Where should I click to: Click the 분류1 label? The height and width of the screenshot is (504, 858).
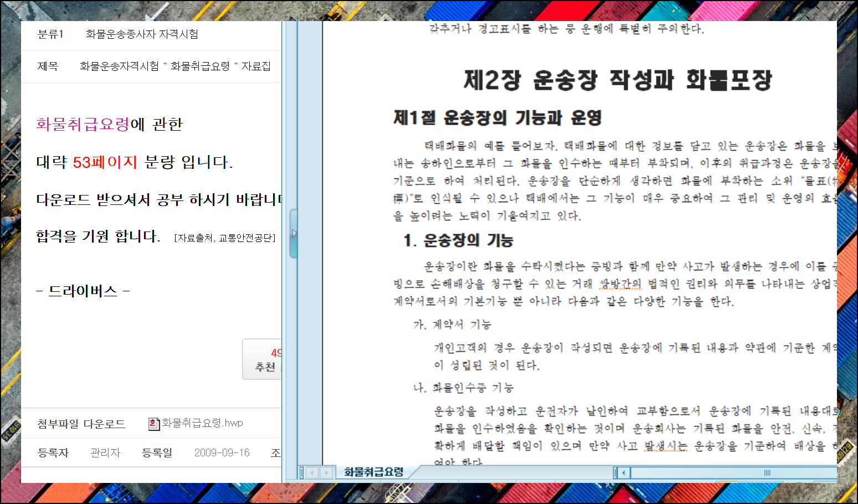point(50,34)
